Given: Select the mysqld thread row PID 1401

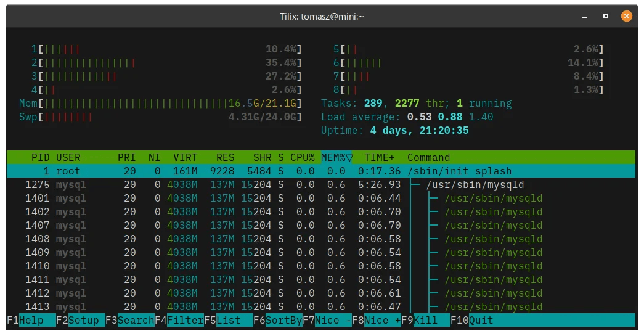Looking at the screenshot, I should [321, 199].
